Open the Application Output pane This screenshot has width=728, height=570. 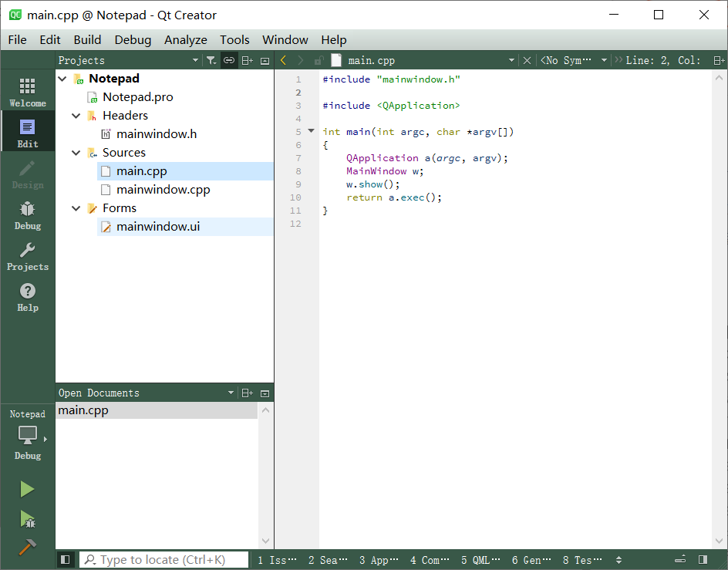tap(379, 560)
